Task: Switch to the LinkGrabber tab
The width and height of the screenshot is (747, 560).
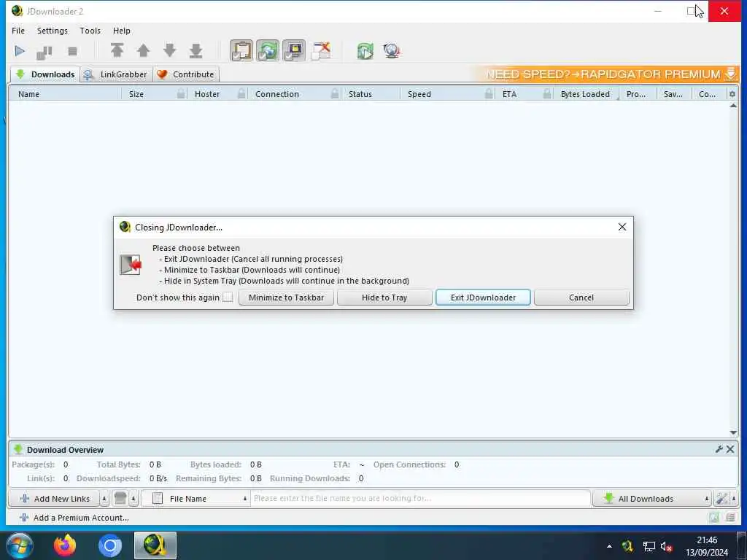Action: tap(116, 74)
